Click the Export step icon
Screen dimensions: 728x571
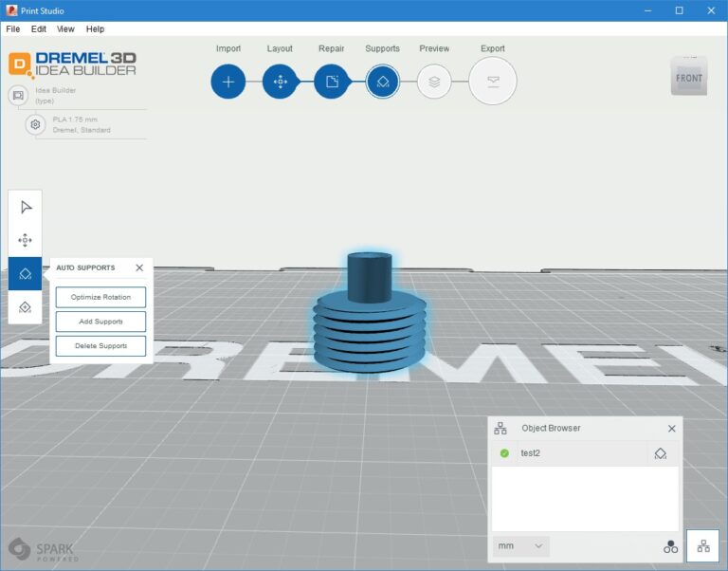coord(493,82)
